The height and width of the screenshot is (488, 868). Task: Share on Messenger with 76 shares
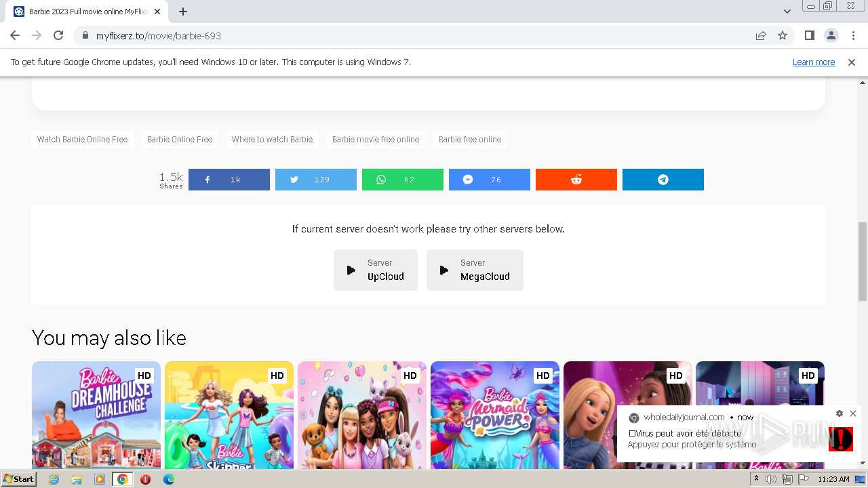click(x=490, y=180)
